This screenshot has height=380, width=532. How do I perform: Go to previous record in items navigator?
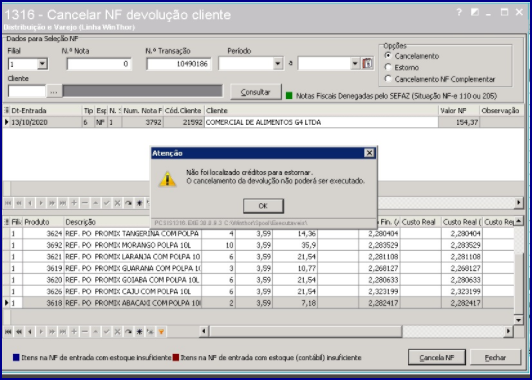30,332
